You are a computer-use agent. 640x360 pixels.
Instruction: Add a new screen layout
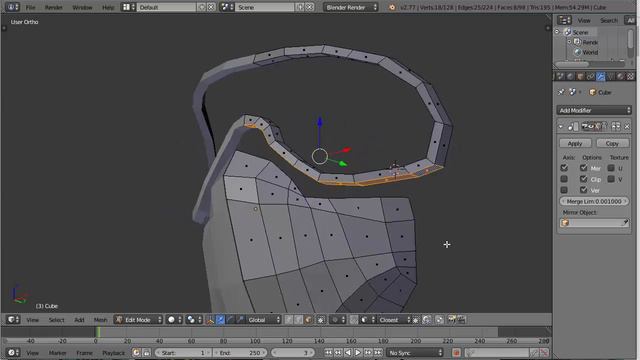pyautogui.click(x=202, y=7)
